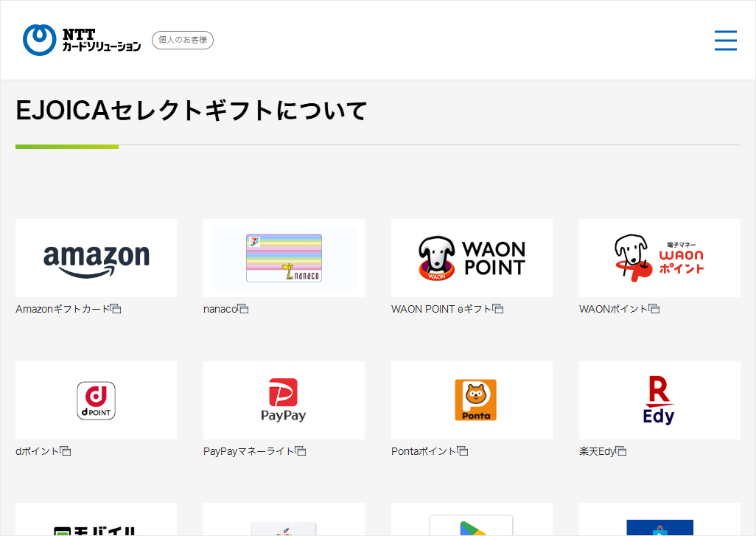This screenshot has width=756, height=536.
Task: Click new-window icon beside Pontaポイント
Action: (x=463, y=451)
